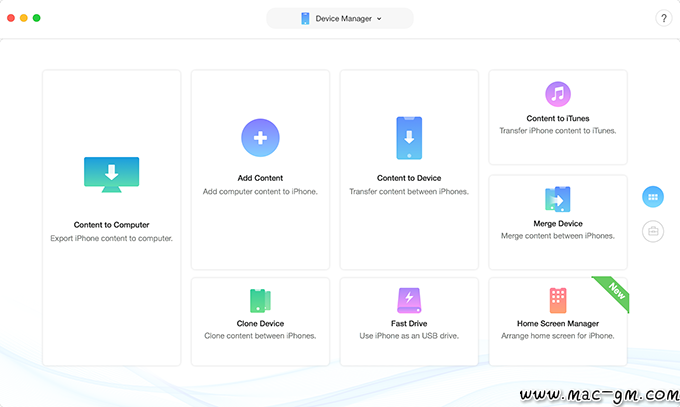Click the Home Screen Manager grid icon
This screenshot has width=680, height=407.
pos(558,300)
